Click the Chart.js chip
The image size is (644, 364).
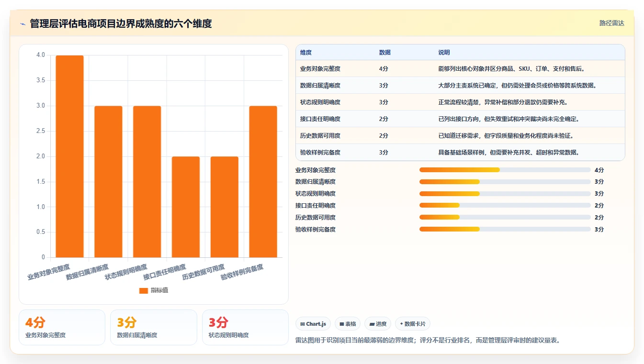click(313, 324)
